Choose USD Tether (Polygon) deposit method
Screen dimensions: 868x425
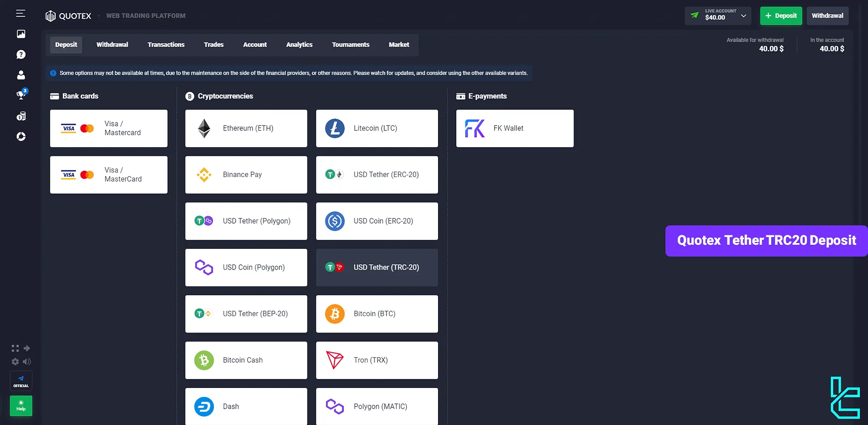point(246,221)
